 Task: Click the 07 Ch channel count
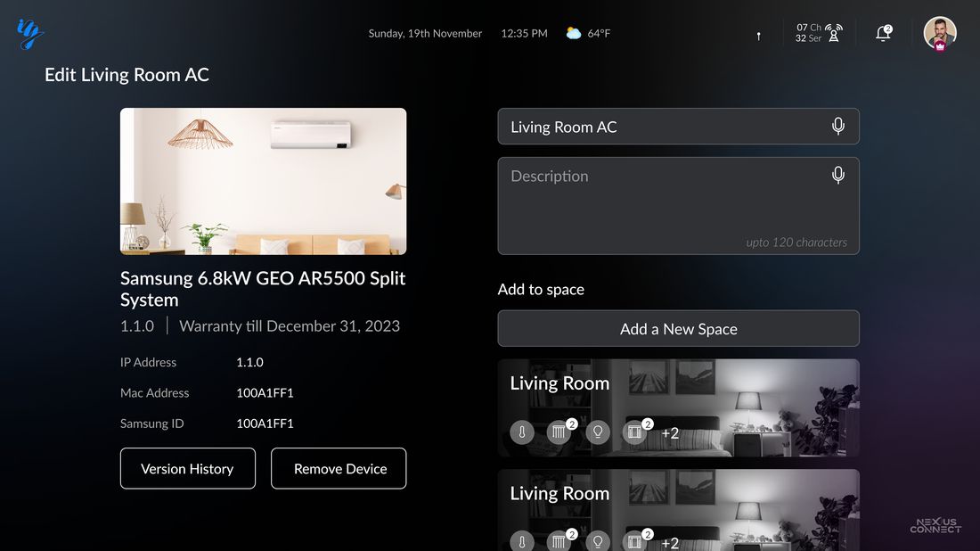coord(809,28)
